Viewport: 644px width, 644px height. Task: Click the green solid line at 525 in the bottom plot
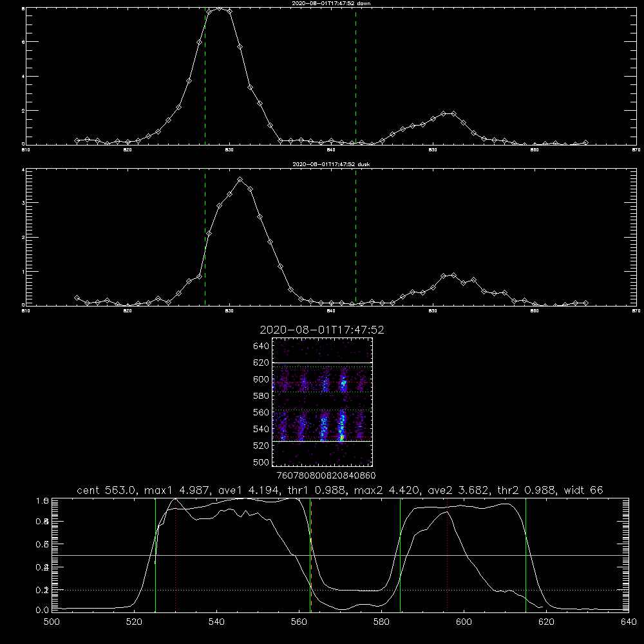[155, 554]
